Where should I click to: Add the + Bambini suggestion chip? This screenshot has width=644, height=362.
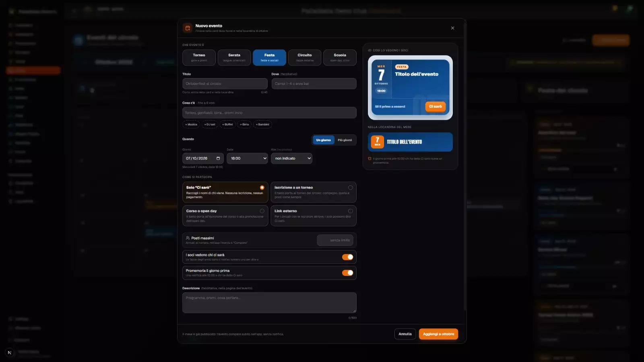(262, 124)
